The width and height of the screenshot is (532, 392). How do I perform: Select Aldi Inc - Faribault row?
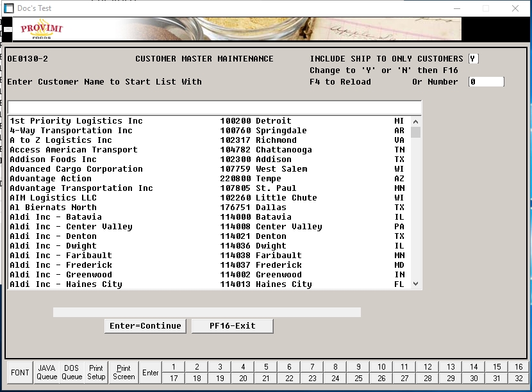point(209,256)
